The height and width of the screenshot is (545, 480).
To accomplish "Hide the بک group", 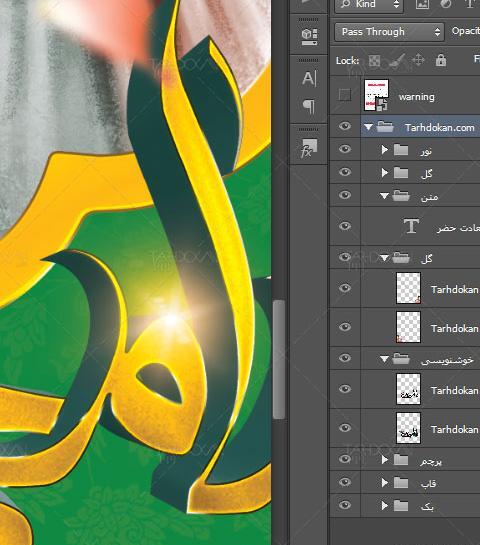I will point(345,505).
